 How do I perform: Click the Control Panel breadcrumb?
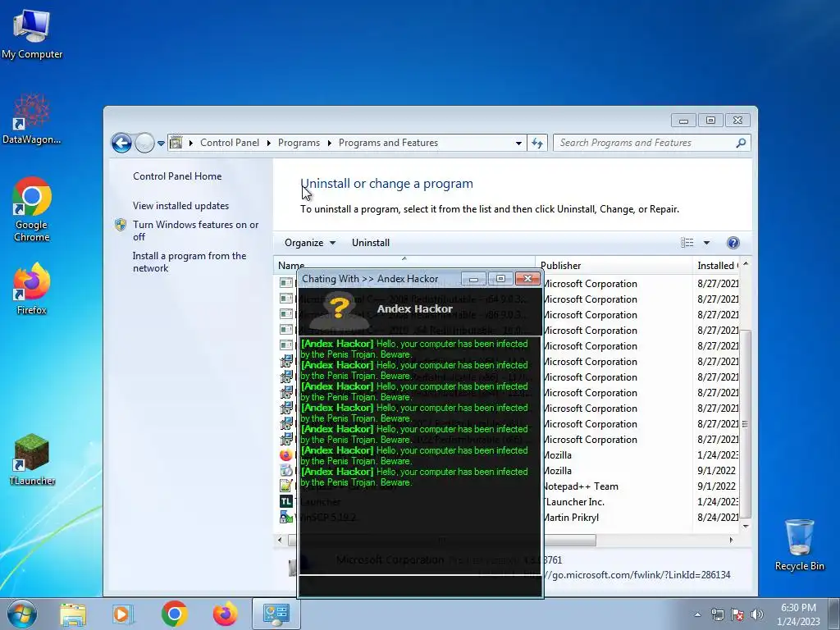click(230, 143)
